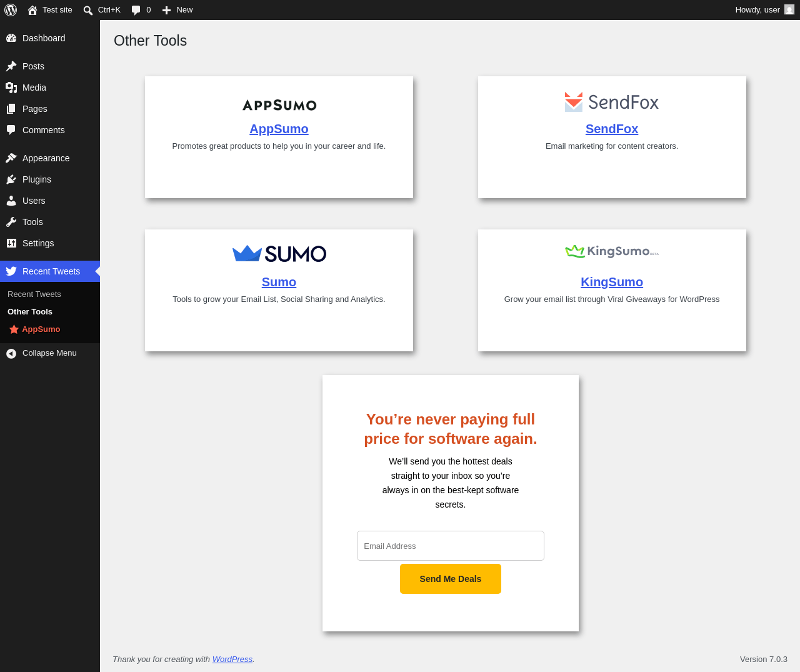800x672 pixels.
Task: Click the Plugins plug icon
Action: click(x=11, y=179)
